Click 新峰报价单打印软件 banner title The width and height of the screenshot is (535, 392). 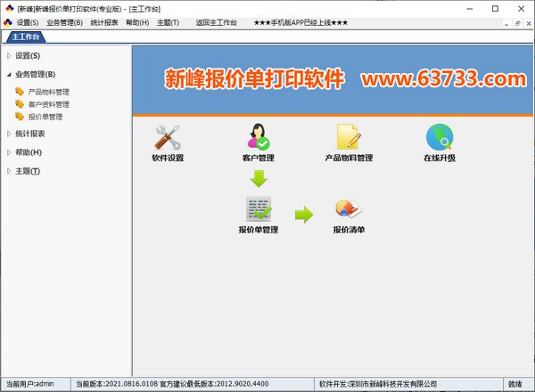254,78
